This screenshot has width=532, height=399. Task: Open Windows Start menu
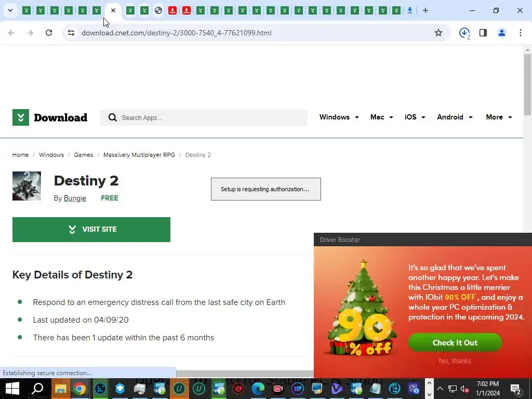click(12, 389)
